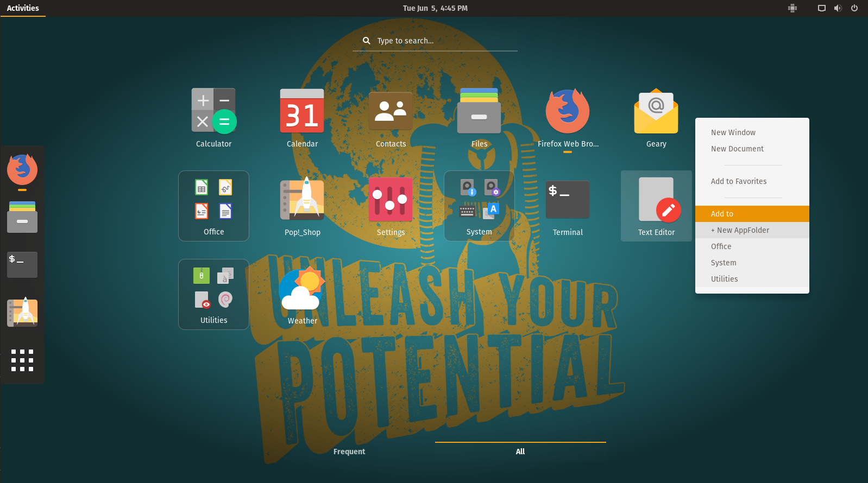868x483 pixels.
Task: Open the power menu in top bar
Action: pyautogui.click(x=854, y=8)
